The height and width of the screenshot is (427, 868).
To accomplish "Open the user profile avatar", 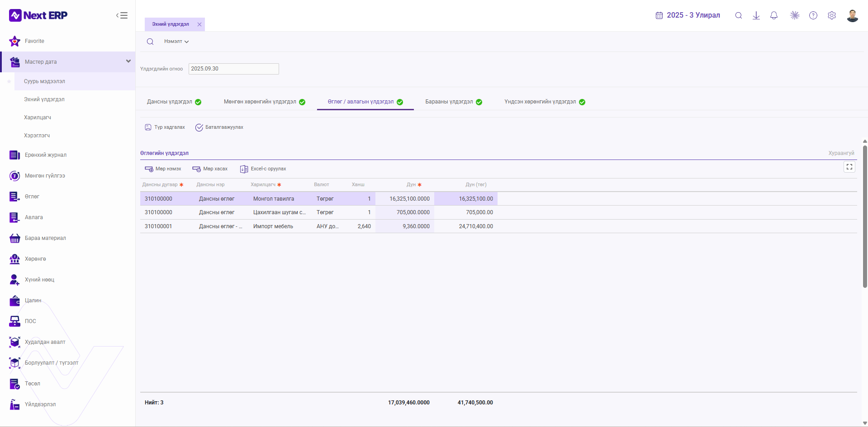I will (x=853, y=15).
